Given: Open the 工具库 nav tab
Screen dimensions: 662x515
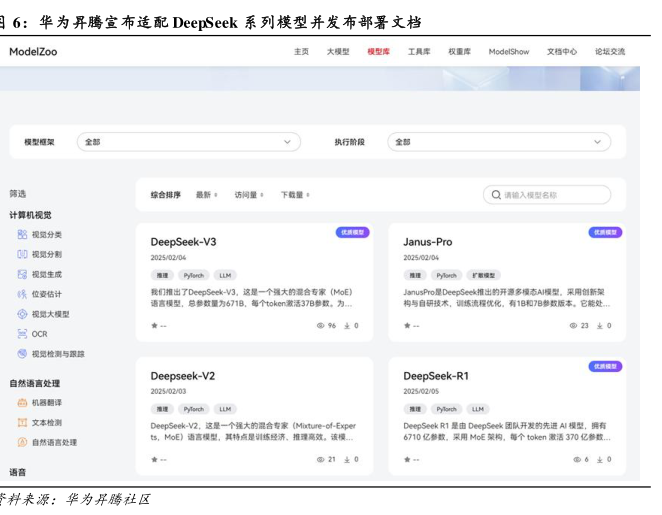Looking at the screenshot, I should click(419, 52).
